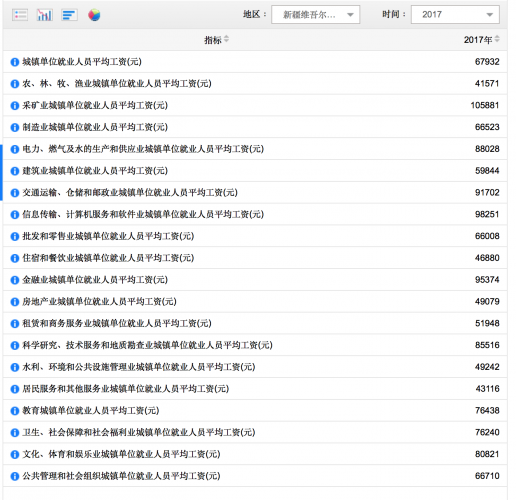Viewport: 516px width, 500px height.
Task: Click info icon for 教育 wage row
Action: 15,411
